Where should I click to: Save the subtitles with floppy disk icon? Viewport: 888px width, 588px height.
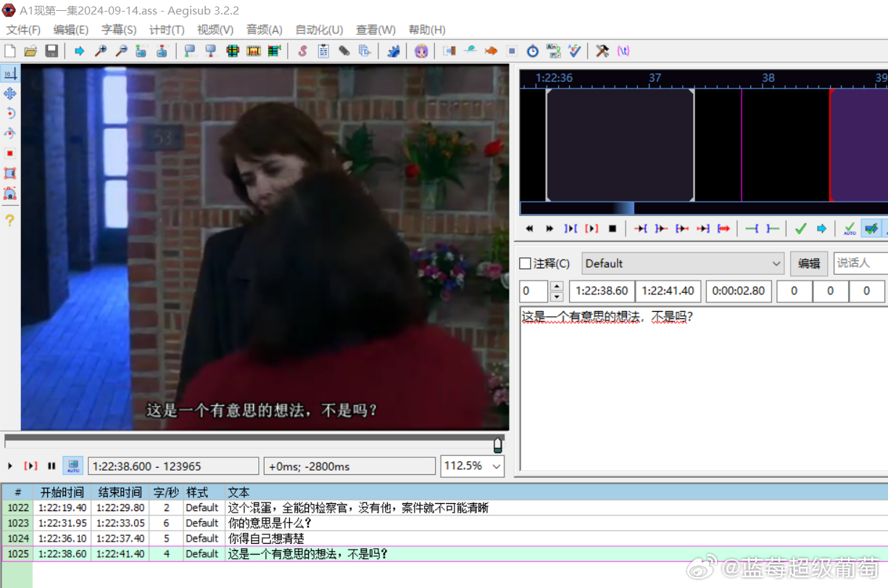51,51
